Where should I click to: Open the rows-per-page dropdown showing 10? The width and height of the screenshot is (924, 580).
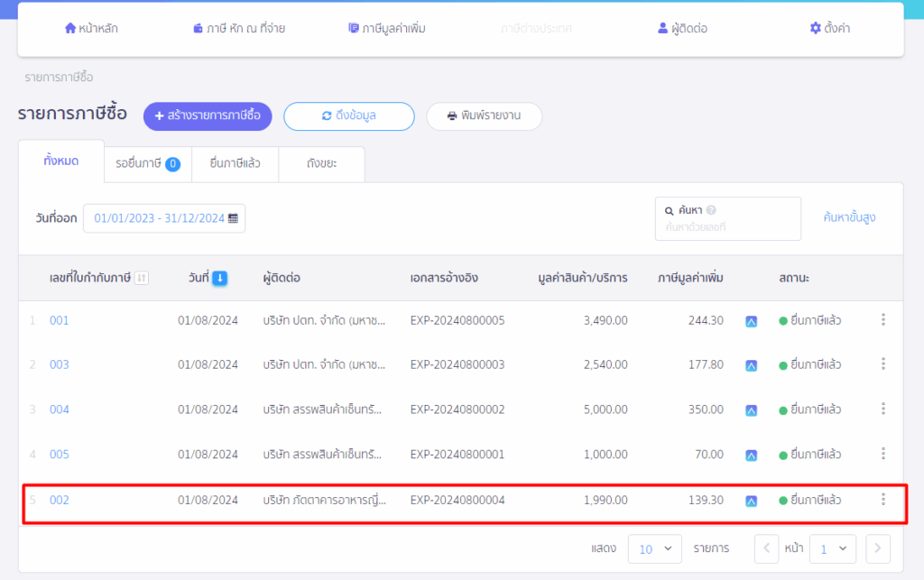pyautogui.click(x=655, y=548)
